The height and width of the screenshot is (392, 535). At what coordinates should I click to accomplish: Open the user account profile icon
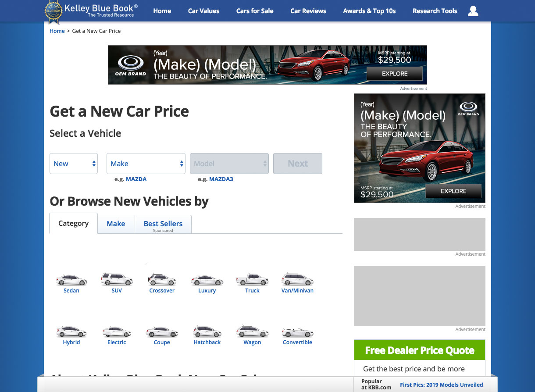click(473, 11)
